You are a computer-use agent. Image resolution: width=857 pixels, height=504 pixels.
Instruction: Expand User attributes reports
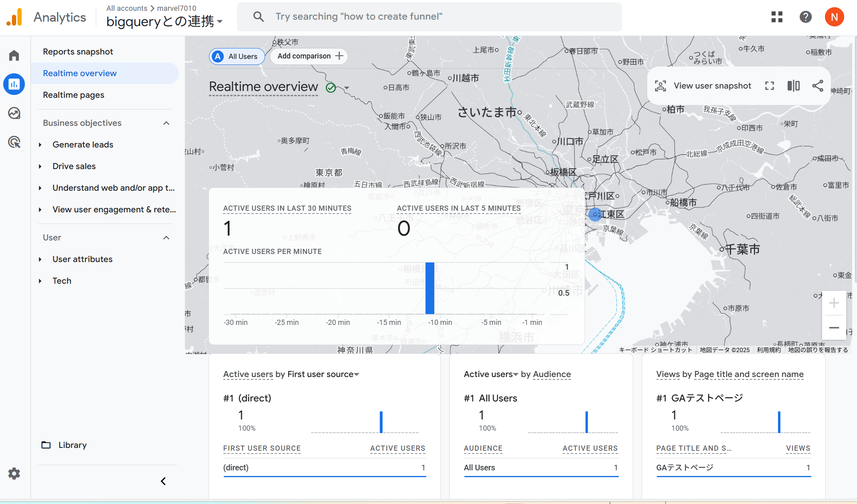(40, 259)
